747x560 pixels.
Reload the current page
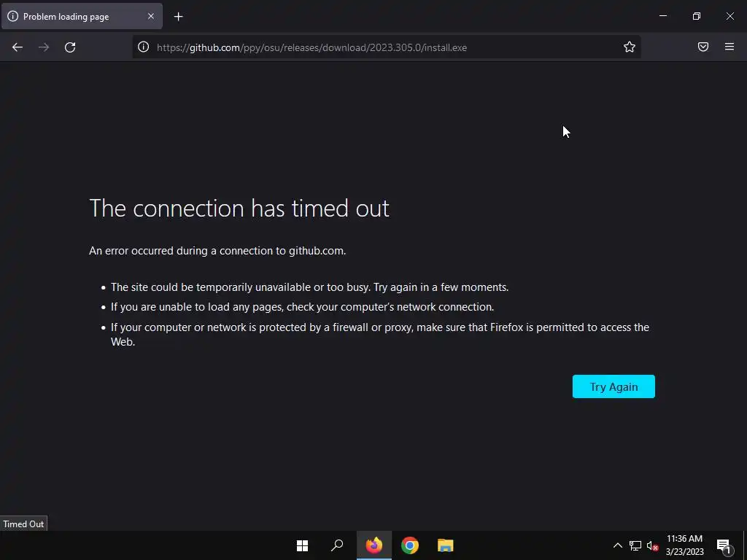[70, 47]
